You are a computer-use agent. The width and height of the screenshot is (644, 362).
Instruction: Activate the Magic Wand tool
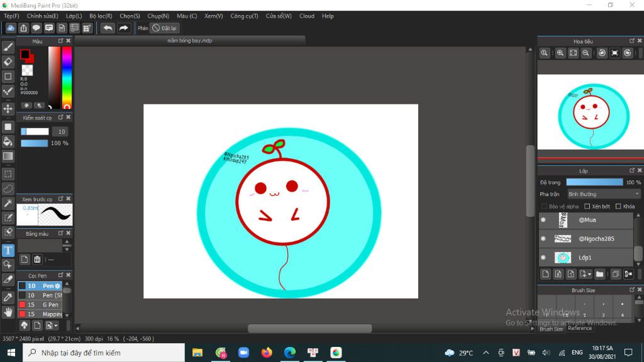pos(8,203)
